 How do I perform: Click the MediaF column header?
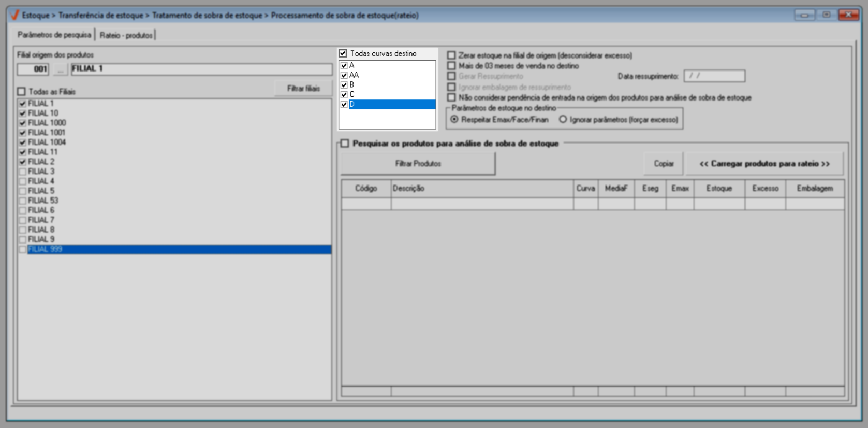click(x=616, y=189)
